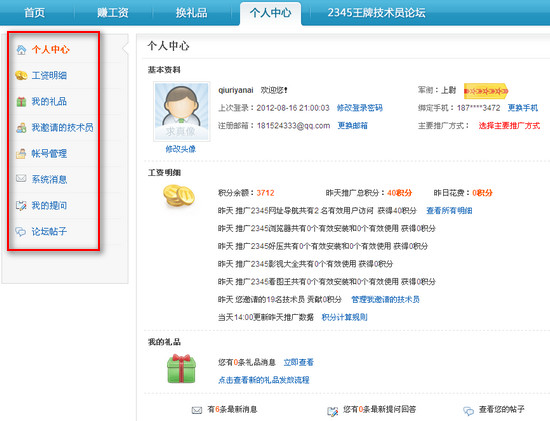This screenshot has width=550, height=421.
Task: Click the 军衔：上尉 rank text
Action: pyautogui.click(x=437, y=90)
